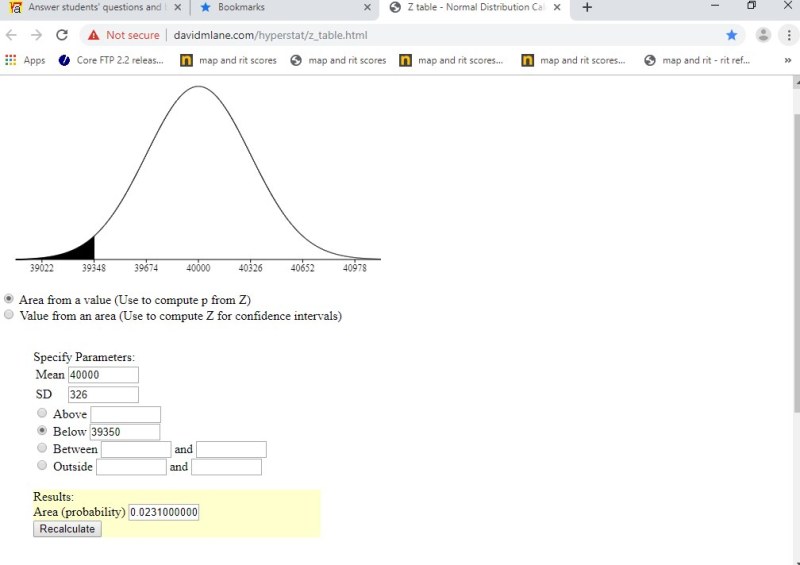Click the page vertical scrollbar thumb
The width and height of the screenshot is (800, 565).
coord(796,263)
